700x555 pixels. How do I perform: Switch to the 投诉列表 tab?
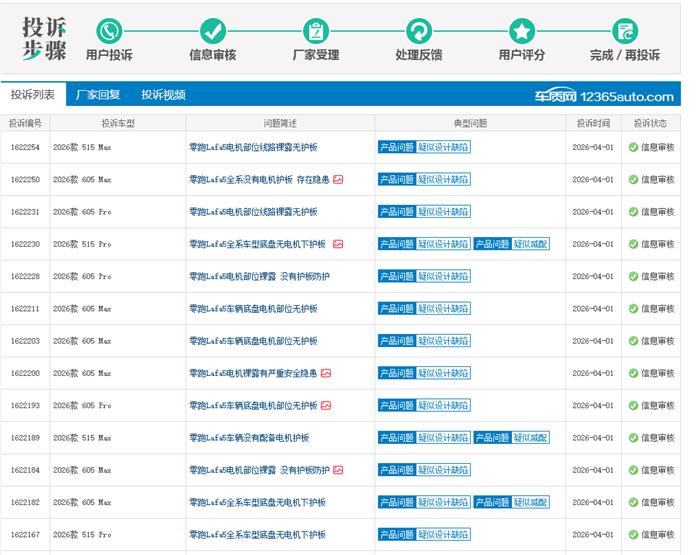point(33,95)
